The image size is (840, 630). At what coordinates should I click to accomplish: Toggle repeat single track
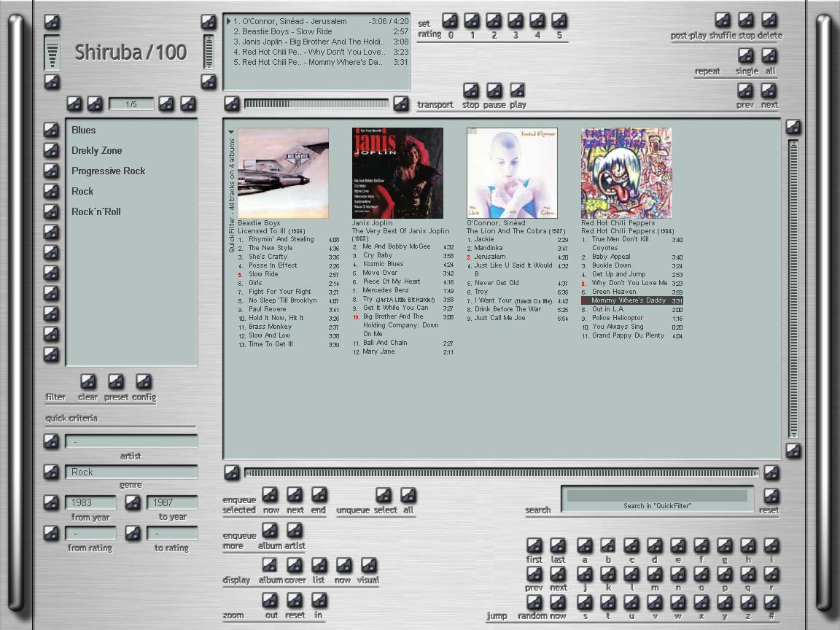(x=745, y=57)
